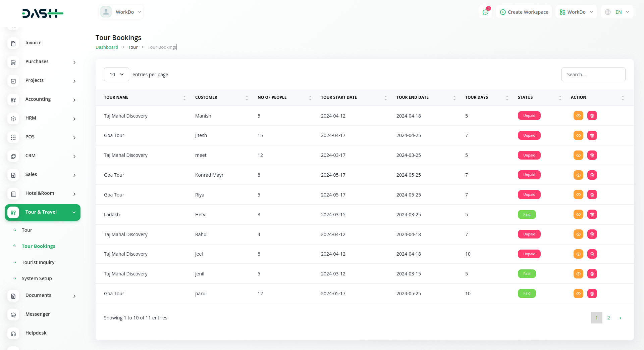Click the Helpdesk headset icon

coord(13,334)
